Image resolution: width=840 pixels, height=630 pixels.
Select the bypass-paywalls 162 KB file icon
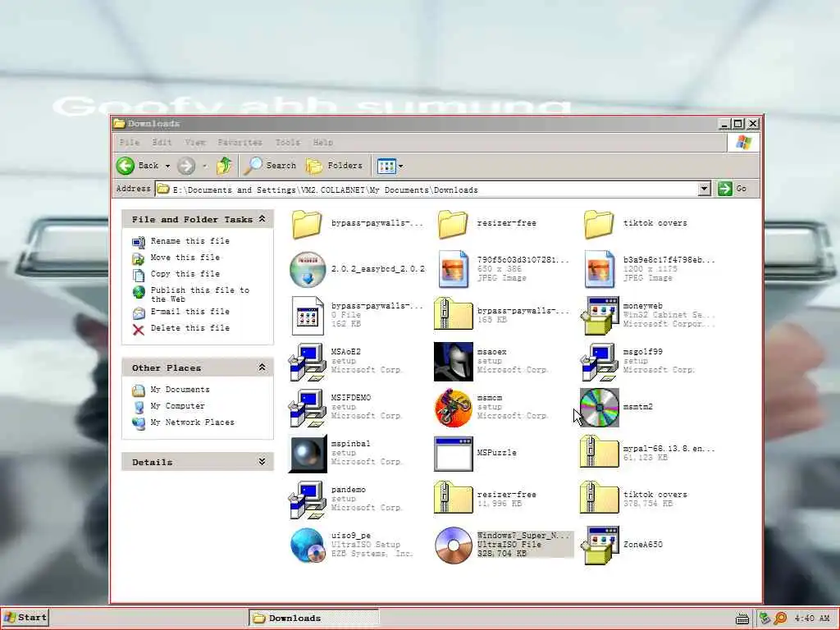pos(308,316)
